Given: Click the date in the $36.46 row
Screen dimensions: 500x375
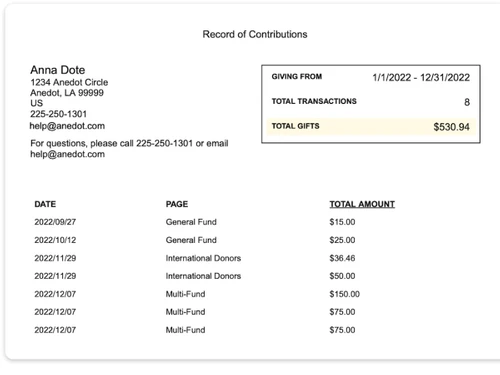Looking at the screenshot, I should (x=55, y=258).
